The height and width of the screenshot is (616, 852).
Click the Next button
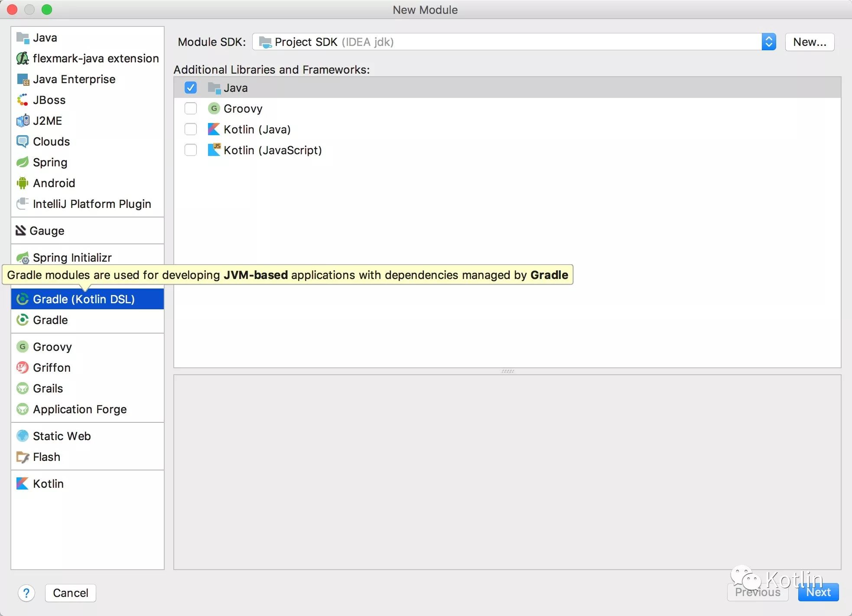coord(818,592)
